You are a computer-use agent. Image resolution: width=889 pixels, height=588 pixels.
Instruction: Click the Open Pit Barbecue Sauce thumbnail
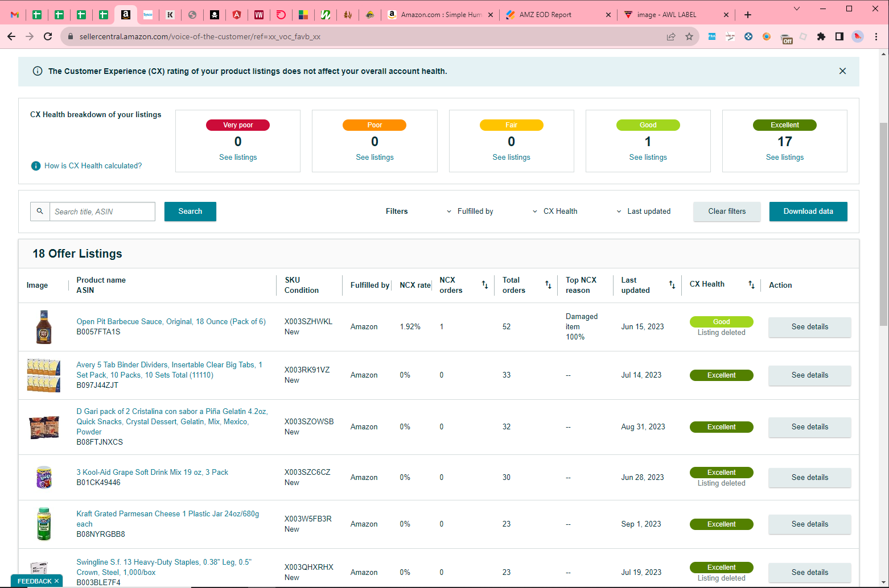(x=44, y=327)
